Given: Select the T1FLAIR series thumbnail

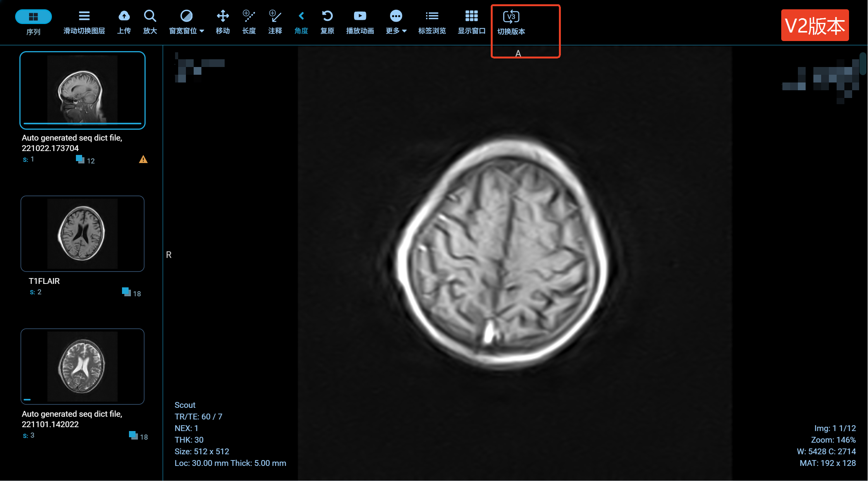Looking at the screenshot, I should pyautogui.click(x=83, y=234).
